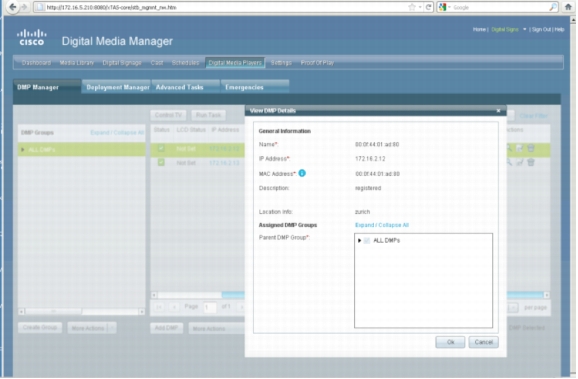
Task: Click DMP table scrollbar right arrow
Action: coord(547,295)
